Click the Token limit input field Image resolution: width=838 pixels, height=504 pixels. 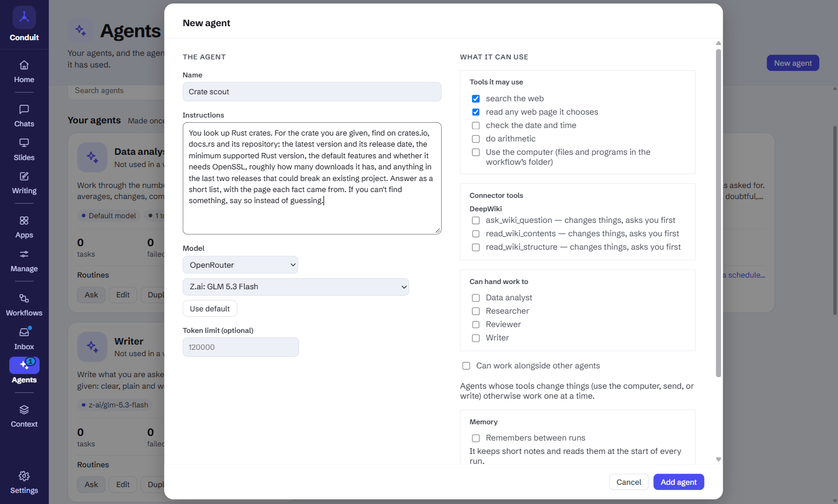click(240, 347)
